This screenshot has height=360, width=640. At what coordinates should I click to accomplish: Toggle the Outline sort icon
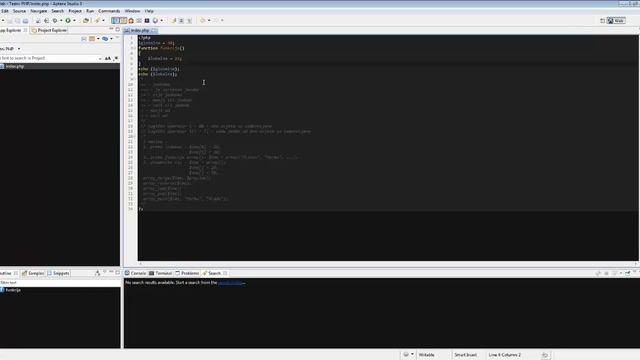tap(98, 273)
